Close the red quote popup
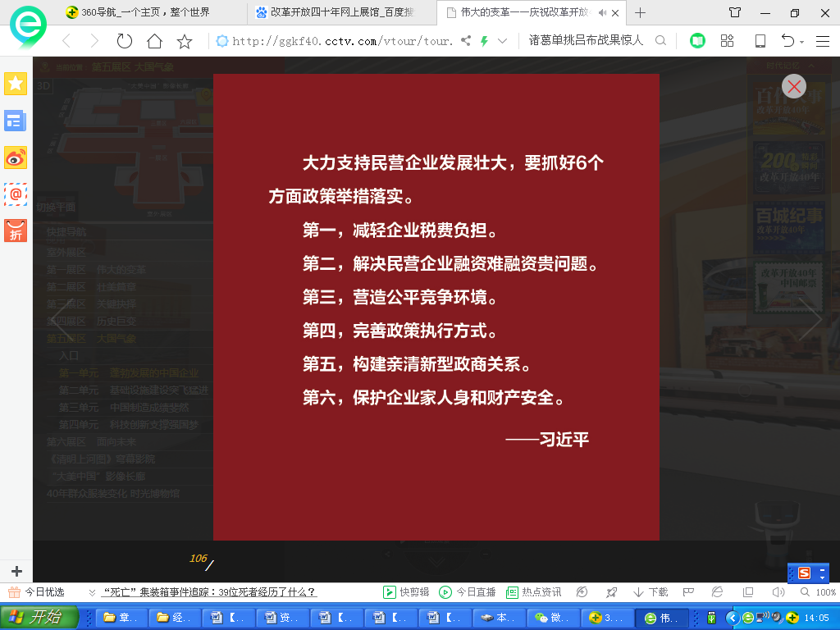Screen dimensions: 840x630 coord(793,86)
